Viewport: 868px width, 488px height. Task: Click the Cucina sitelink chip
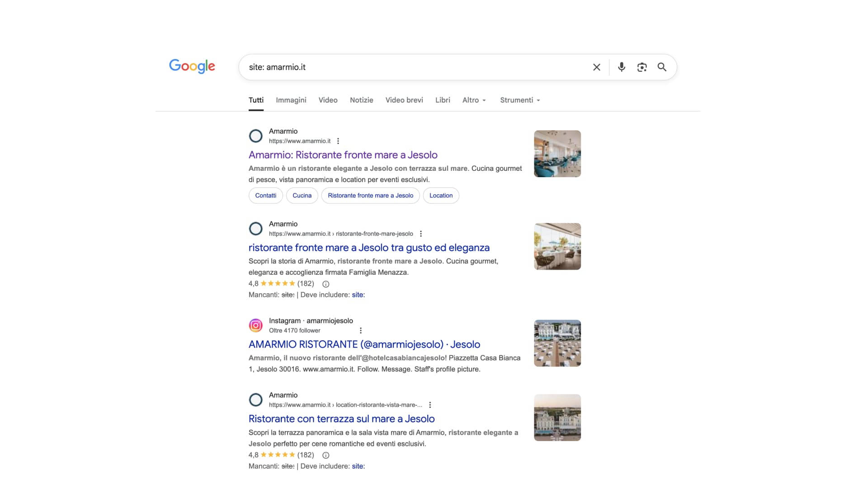coord(302,196)
